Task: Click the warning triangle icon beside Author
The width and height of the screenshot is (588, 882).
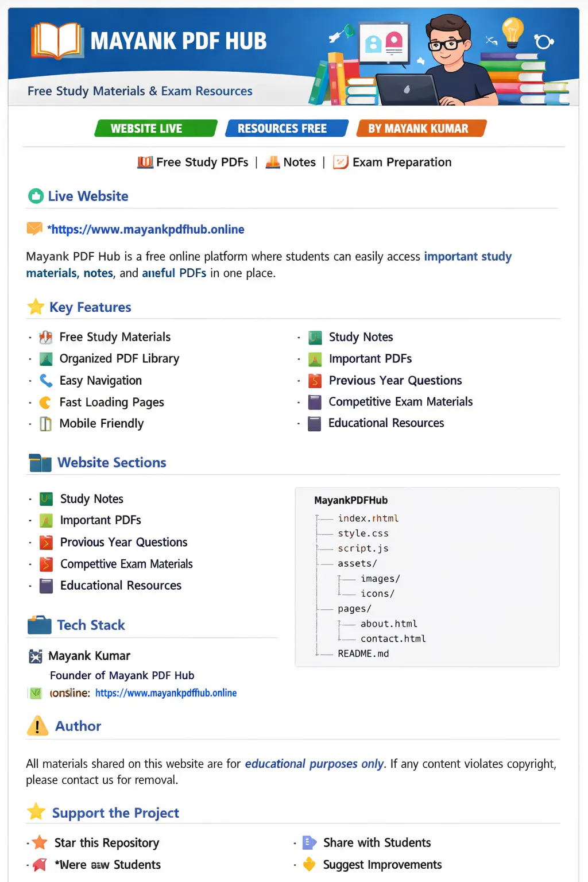Action: 37,726
